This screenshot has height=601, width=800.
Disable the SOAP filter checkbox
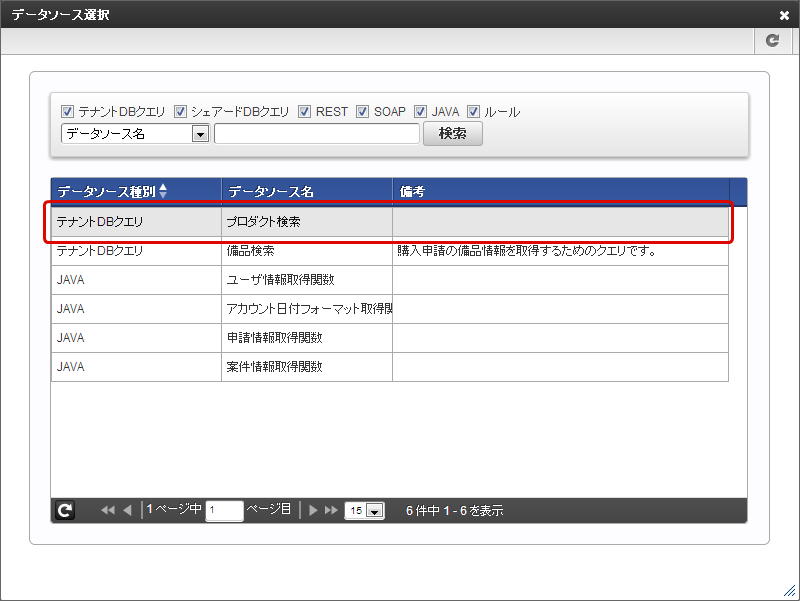click(x=363, y=112)
